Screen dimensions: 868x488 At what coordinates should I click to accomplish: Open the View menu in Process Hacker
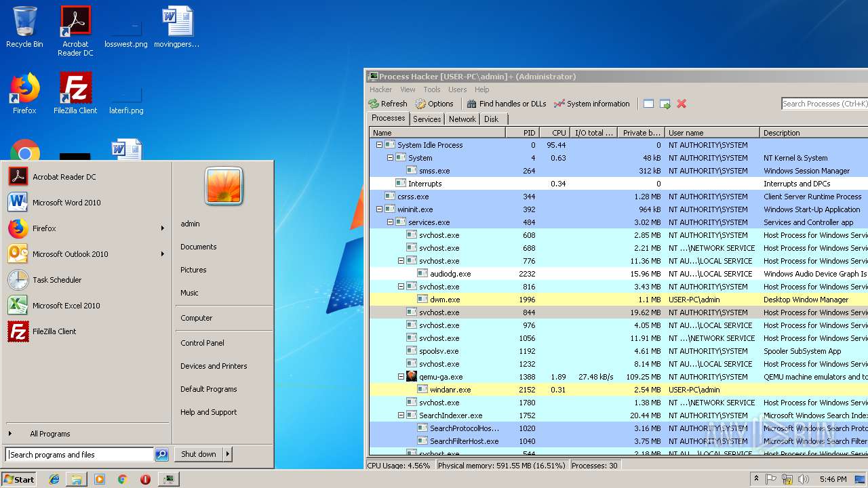408,89
